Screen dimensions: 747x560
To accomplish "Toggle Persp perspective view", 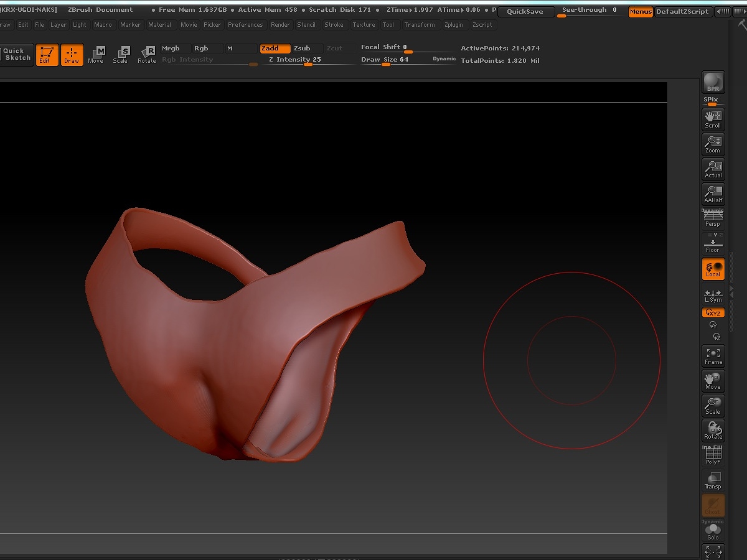I will [x=713, y=218].
